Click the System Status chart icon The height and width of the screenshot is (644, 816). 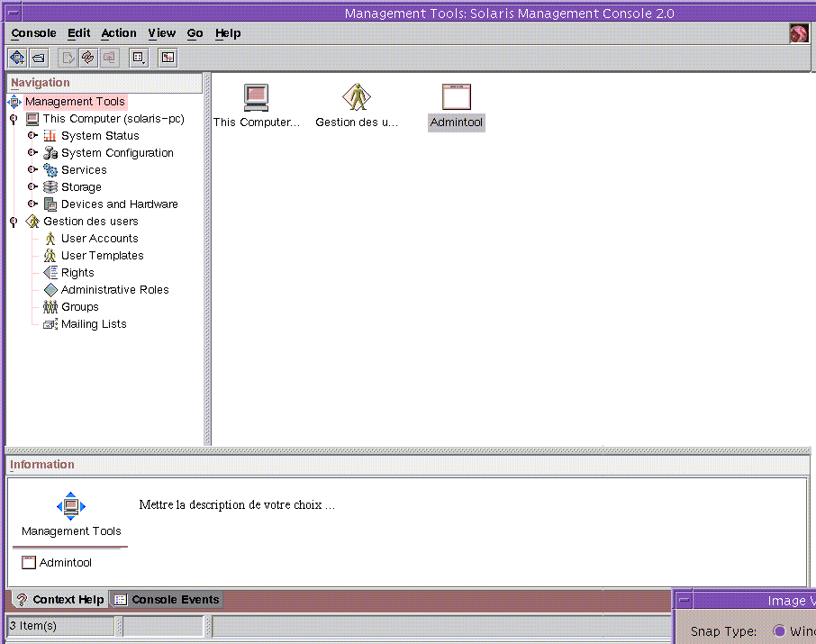pyautogui.click(x=50, y=136)
